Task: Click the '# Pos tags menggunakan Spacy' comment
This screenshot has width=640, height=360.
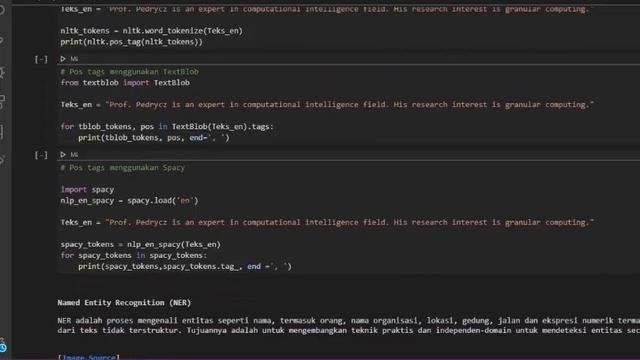Action: pos(122,168)
